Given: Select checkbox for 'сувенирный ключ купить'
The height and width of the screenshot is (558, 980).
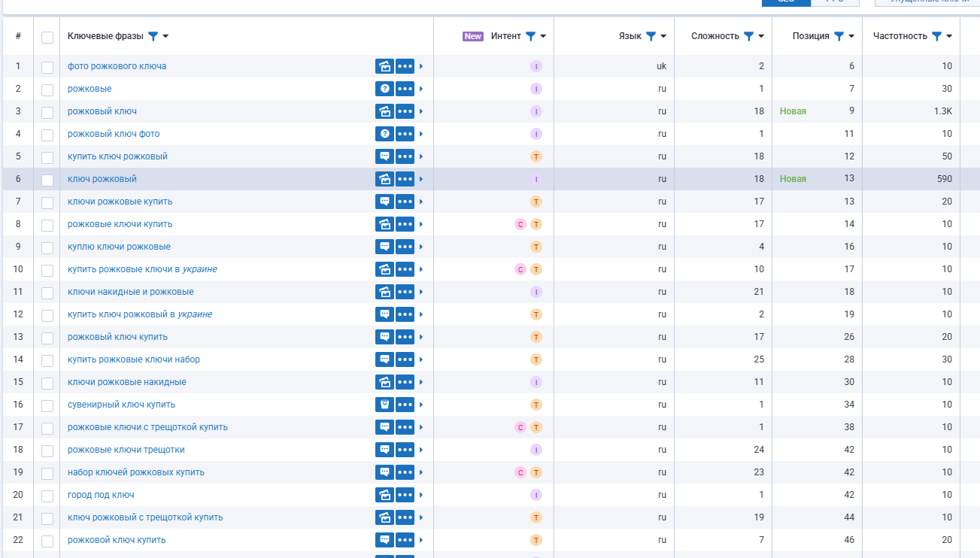Looking at the screenshot, I should [x=47, y=405].
